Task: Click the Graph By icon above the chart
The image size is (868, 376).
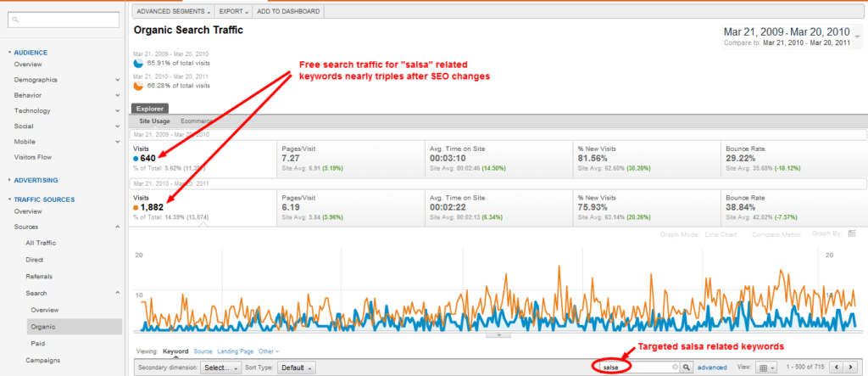Action: 852,233
